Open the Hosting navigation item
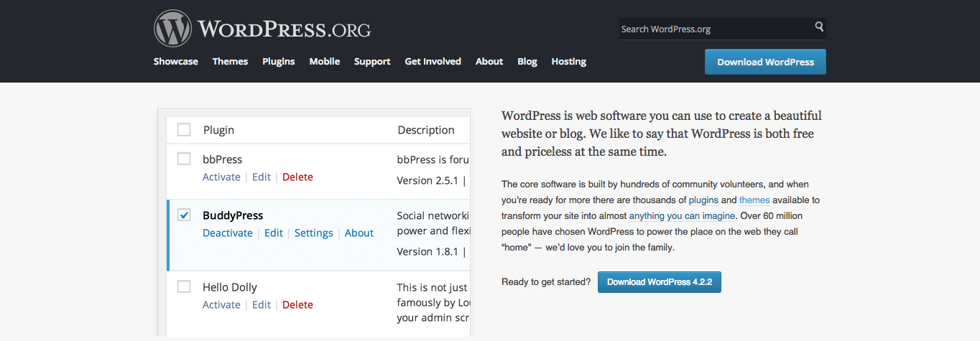 (x=569, y=62)
